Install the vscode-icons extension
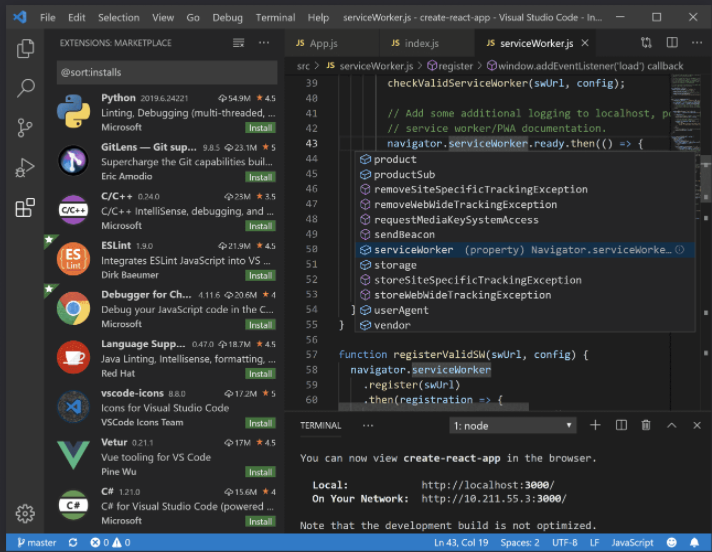 pos(260,423)
